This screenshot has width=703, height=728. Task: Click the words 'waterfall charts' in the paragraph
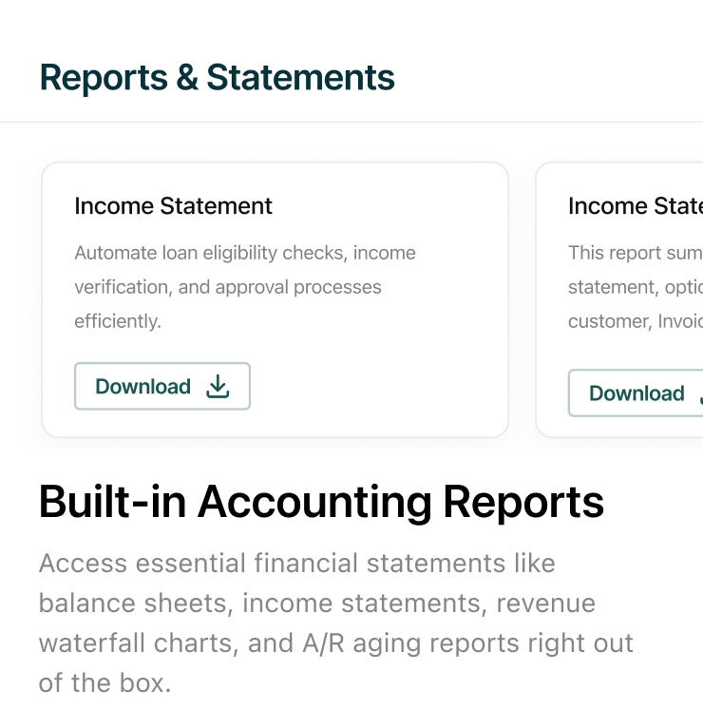click(x=136, y=643)
